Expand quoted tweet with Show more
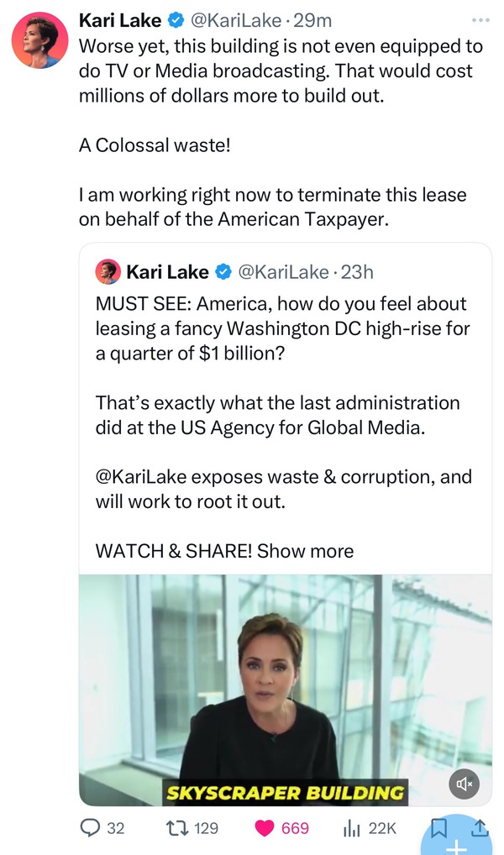Viewport: 504px width, 855px height. [306, 551]
